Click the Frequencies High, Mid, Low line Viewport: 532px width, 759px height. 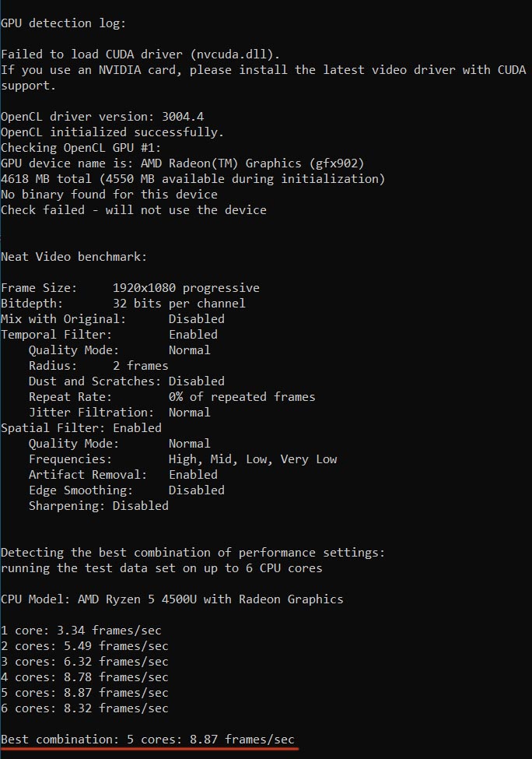pyautogui.click(x=183, y=459)
